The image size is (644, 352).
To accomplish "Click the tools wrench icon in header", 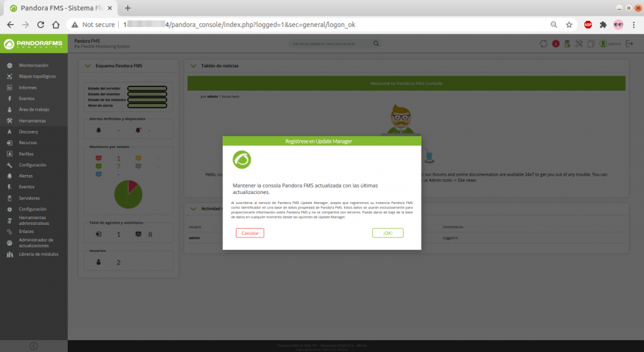I will point(579,43).
